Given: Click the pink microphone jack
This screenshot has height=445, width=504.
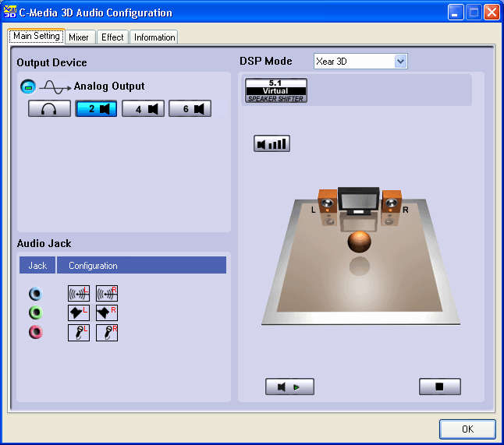Looking at the screenshot, I should coord(35,332).
